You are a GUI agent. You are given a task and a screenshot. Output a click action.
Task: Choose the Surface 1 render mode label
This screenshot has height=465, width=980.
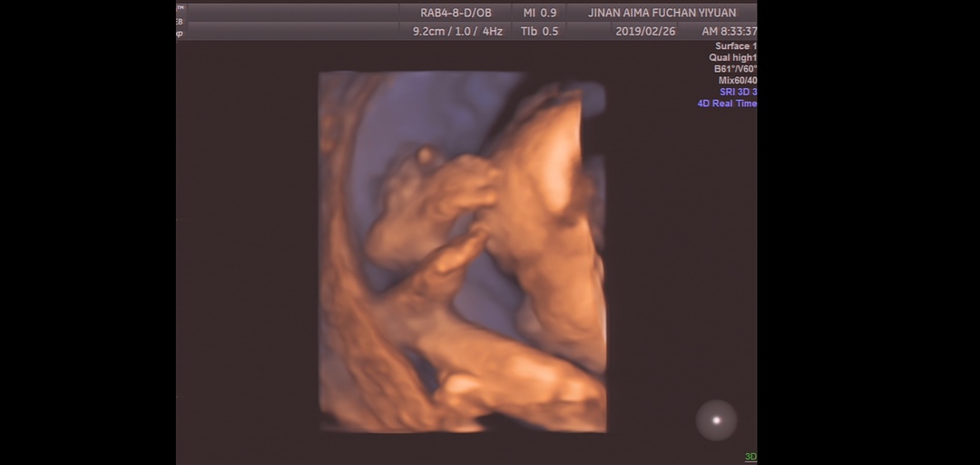point(735,46)
